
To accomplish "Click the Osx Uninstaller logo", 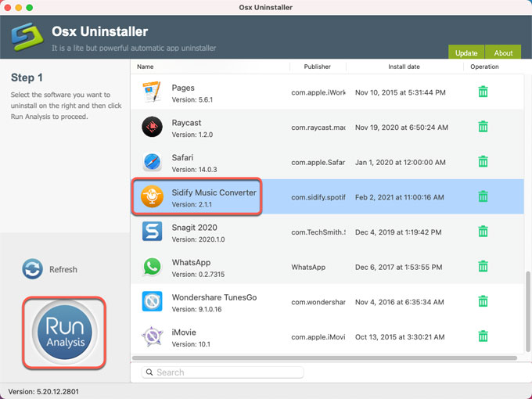I will point(27,37).
